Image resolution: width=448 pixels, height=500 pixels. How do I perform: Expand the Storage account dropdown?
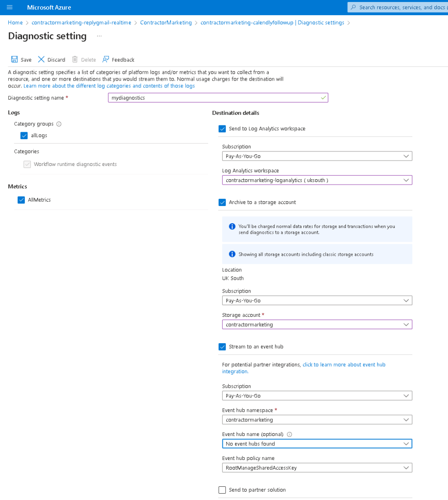click(x=317, y=325)
